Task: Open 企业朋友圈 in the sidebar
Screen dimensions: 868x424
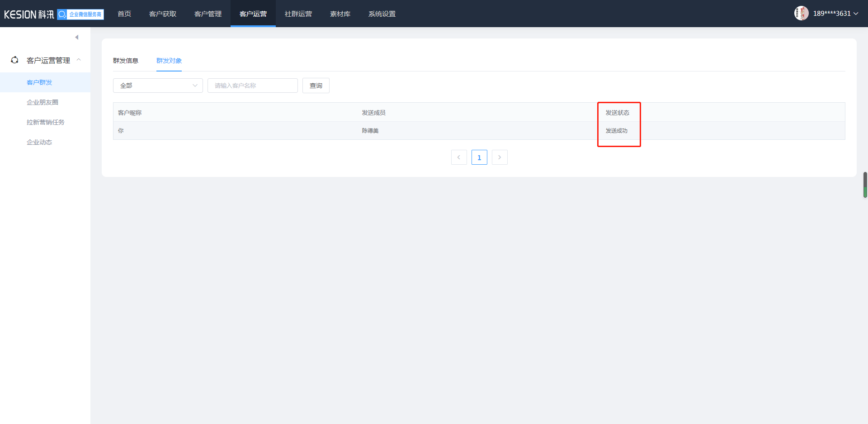Action: tap(42, 102)
